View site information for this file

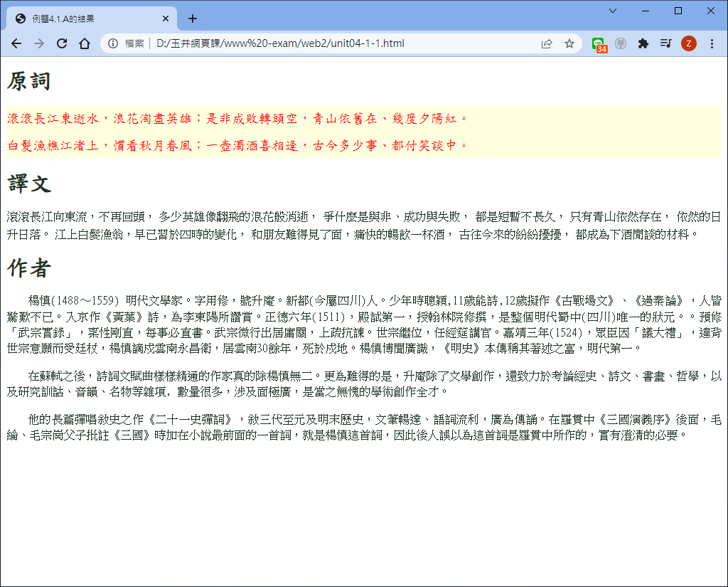(x=113, y=43)
